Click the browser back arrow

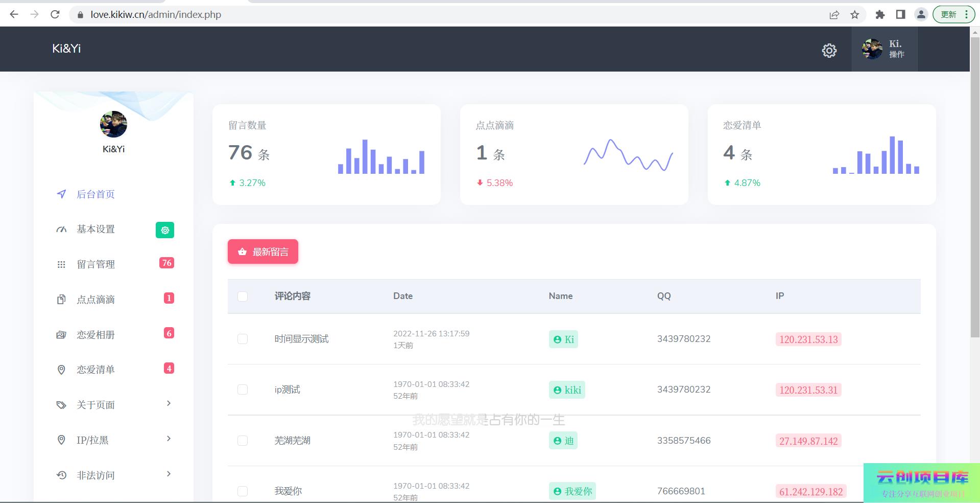point(14,15)
